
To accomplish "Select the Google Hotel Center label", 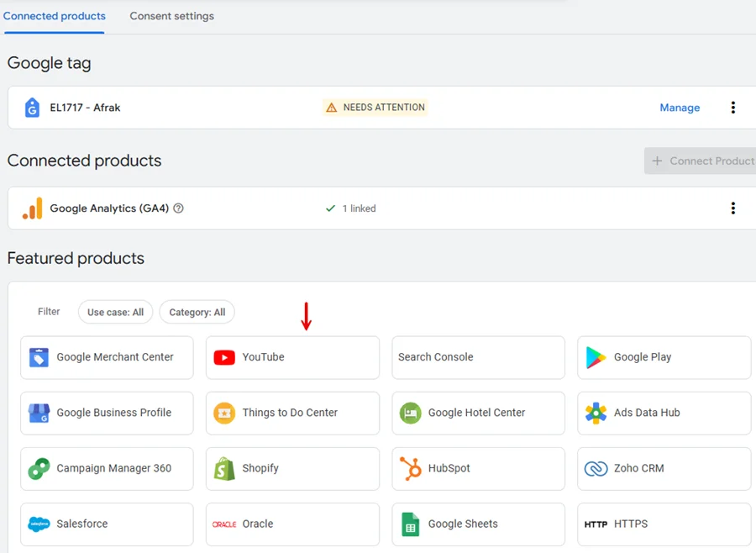I will click(476, 413).
